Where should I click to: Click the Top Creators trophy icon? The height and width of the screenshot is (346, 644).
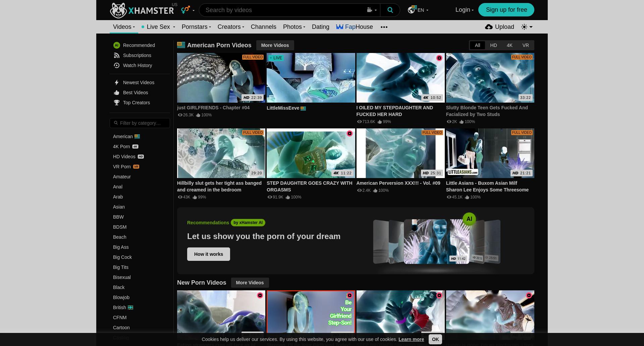coord(117,103)
